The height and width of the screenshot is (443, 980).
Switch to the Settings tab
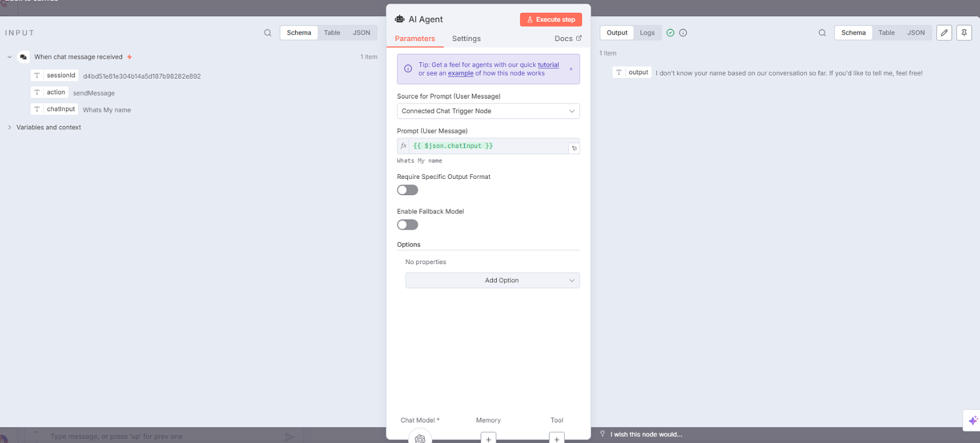(466, 39)
